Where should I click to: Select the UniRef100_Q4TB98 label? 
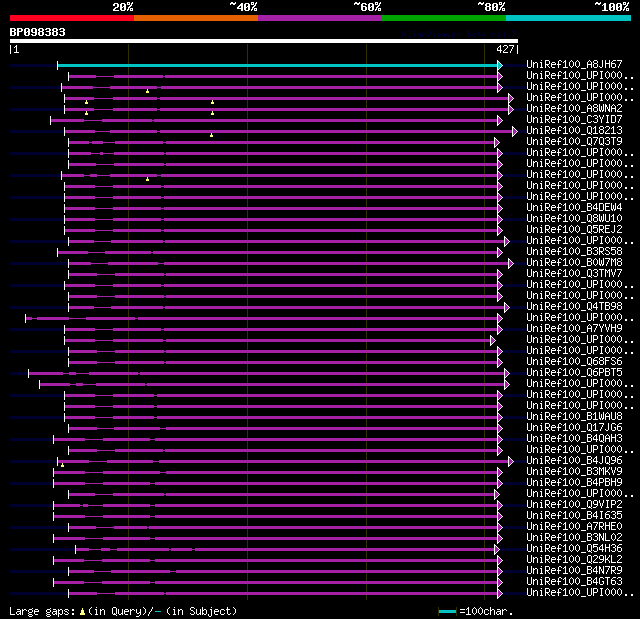tap(574, 307)
